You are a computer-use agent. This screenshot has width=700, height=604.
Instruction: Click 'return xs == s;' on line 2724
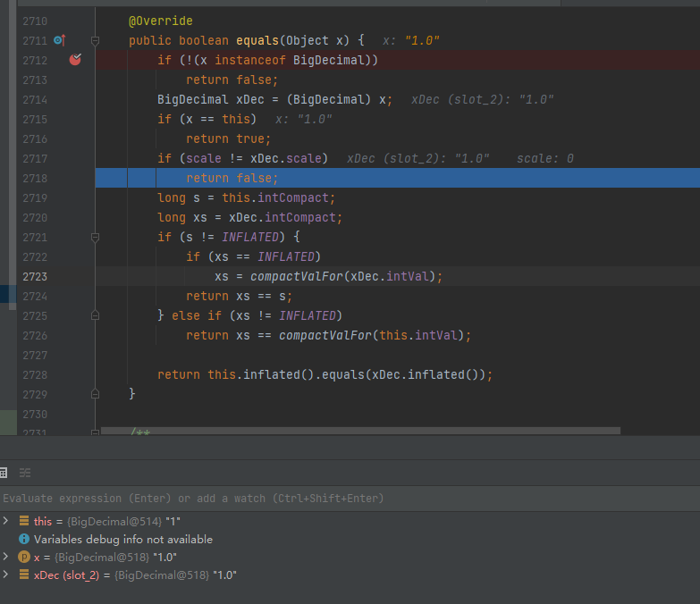(240, 297)
